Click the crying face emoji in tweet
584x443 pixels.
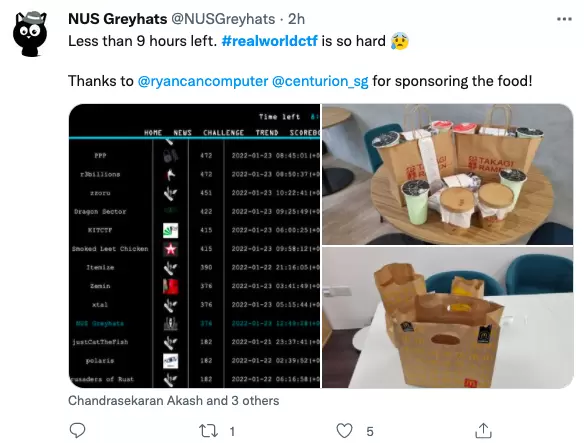[x=400, y=41]
